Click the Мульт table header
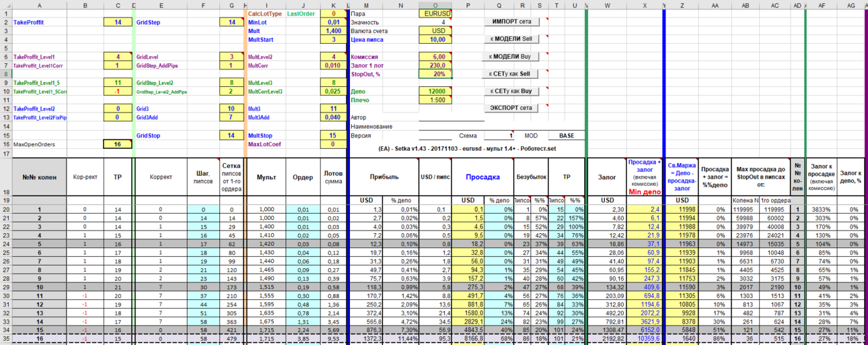The image size is (868, 345). [266, 177]
